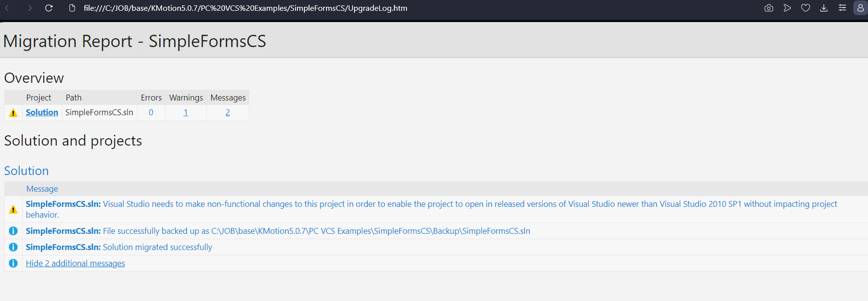868x301 pixels.
Task: Open the user profile icon
Action: tap(860, 8)
